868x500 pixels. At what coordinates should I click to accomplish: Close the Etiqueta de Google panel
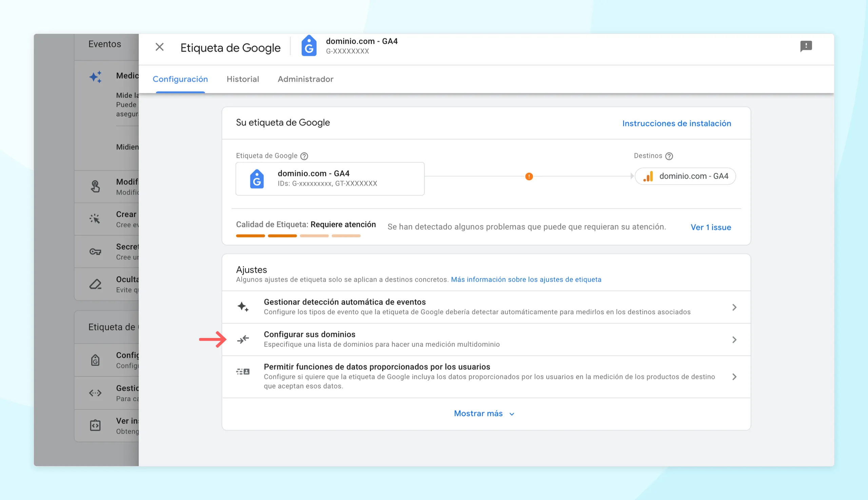tap(159, 47)
